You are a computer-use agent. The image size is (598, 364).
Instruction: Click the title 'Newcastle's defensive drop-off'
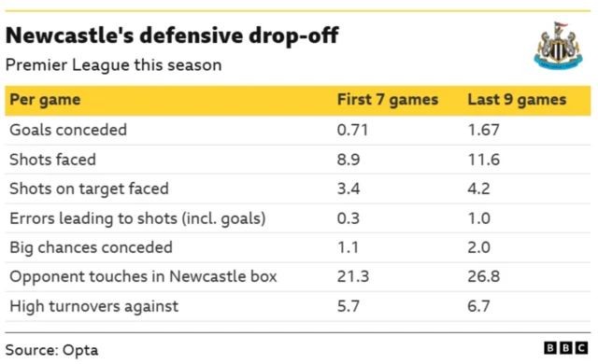[x=172, y=35]
